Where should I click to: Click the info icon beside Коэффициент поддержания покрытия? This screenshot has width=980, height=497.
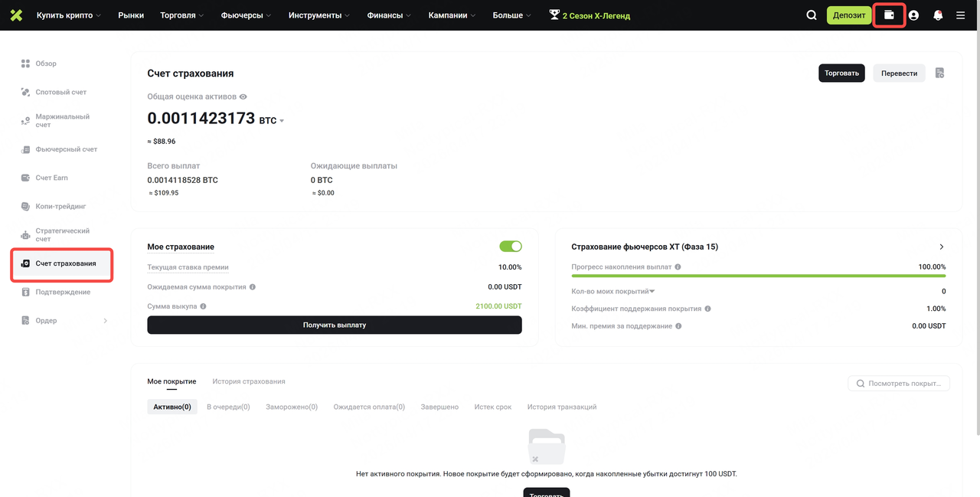pos(707,309)
